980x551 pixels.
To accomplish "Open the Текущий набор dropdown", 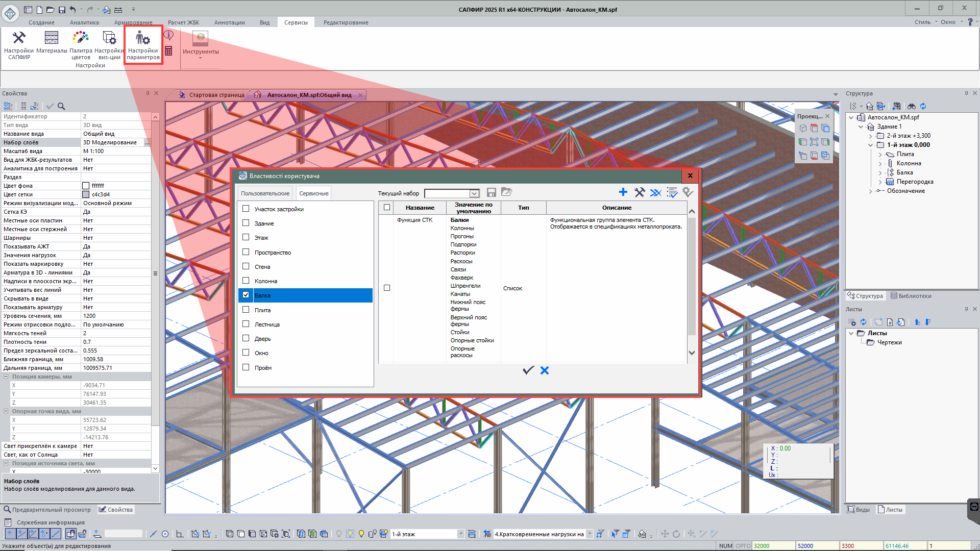I will pyautogui.click(x=474, y=193).
